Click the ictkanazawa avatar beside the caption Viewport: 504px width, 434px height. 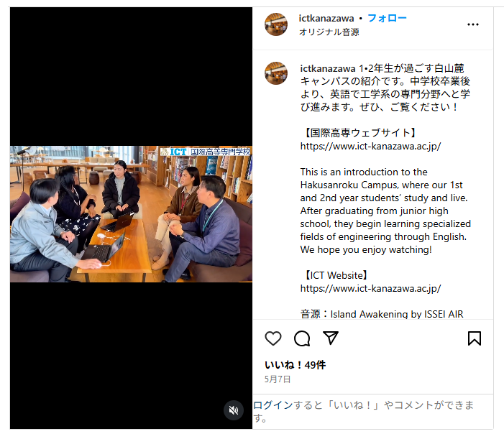(x=276, y=73)
